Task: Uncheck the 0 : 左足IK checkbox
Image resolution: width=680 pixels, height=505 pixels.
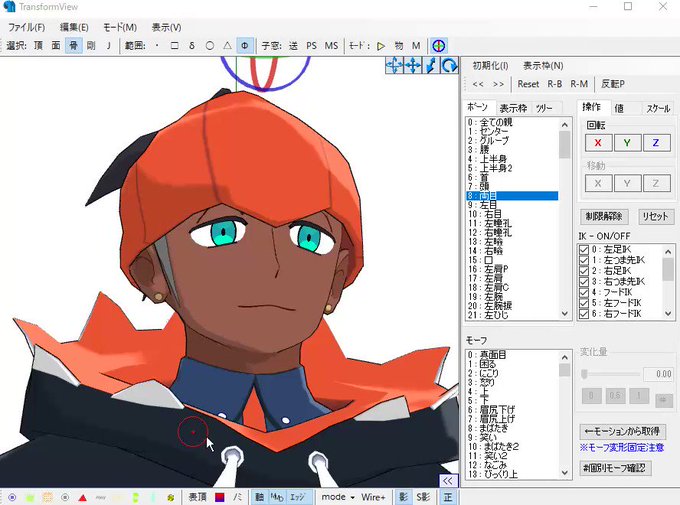Action: click(584, 249)
